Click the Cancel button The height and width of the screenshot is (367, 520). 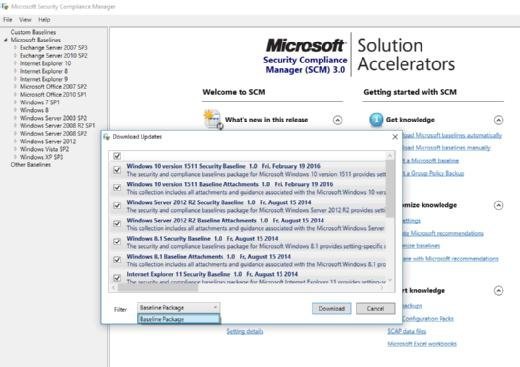[x=376, y=308]
